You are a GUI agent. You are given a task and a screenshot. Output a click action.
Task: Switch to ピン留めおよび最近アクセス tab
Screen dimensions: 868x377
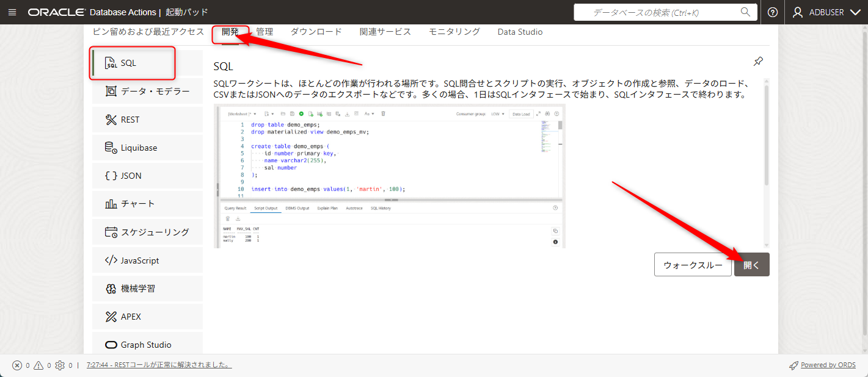point(148,32)
